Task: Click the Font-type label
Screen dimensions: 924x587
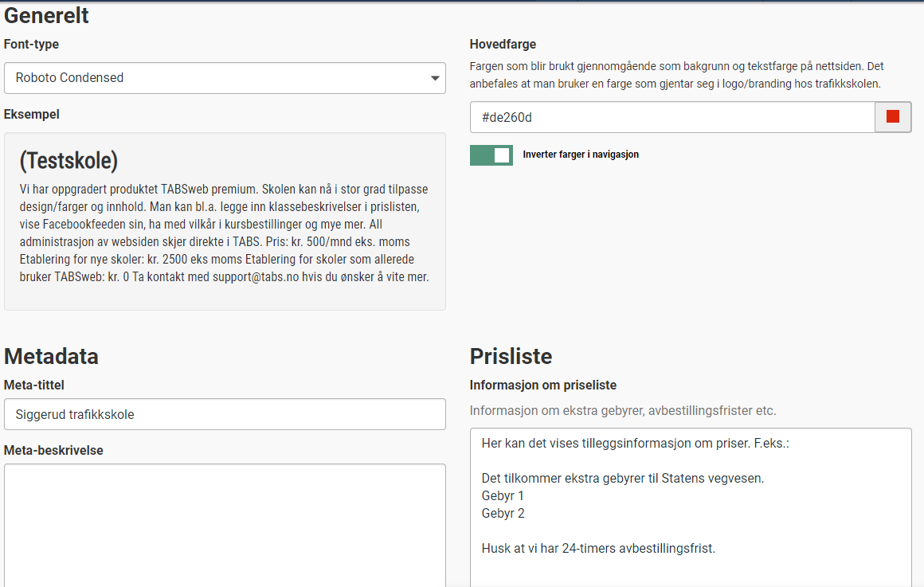Action: pos(31,45)
